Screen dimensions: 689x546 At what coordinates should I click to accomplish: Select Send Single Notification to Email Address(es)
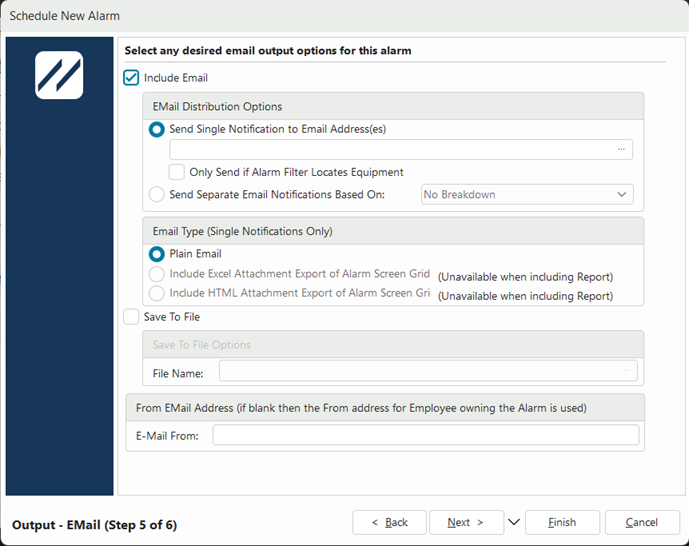pyautogui.click(x=156, y=129)
